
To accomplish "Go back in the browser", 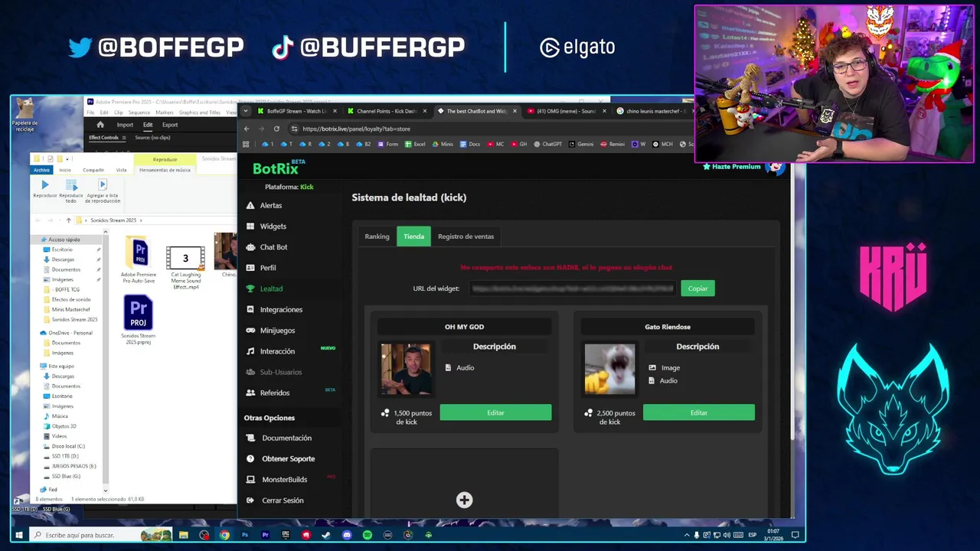I will (247, 129).
